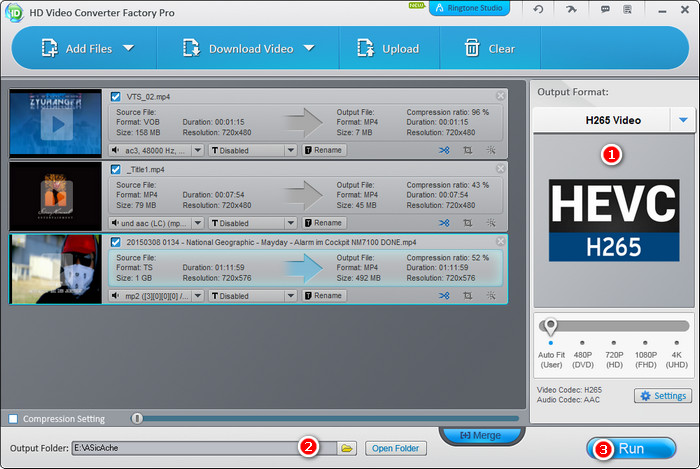Remove VTS_02.mp4 with its X icon
The width and height of the screenshot is (700, 469).
point(500,95)
